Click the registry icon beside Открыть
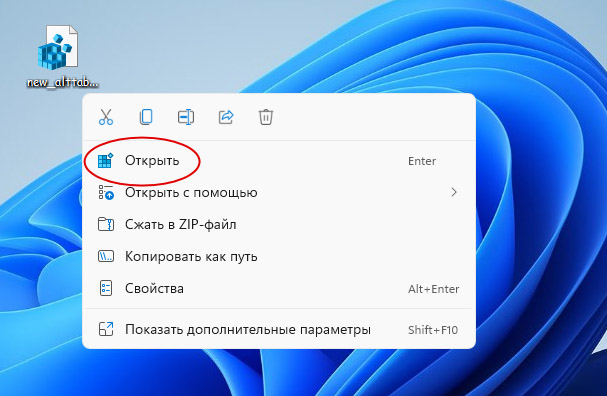Screen dimensions: 607x396 click(106, 161)
